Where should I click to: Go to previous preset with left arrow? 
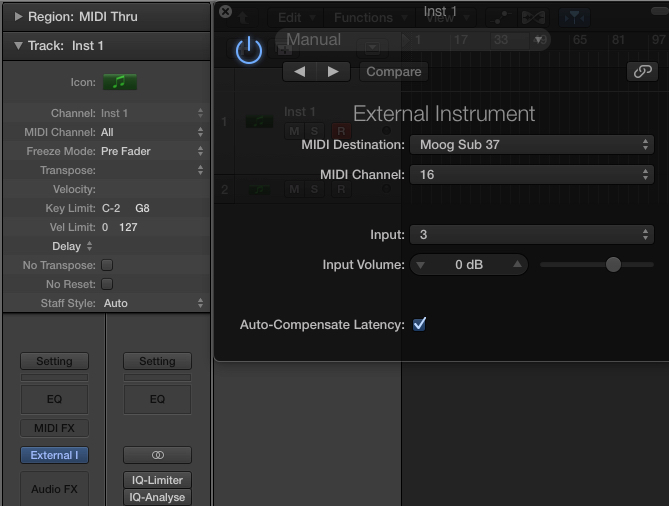click(299, 72)
